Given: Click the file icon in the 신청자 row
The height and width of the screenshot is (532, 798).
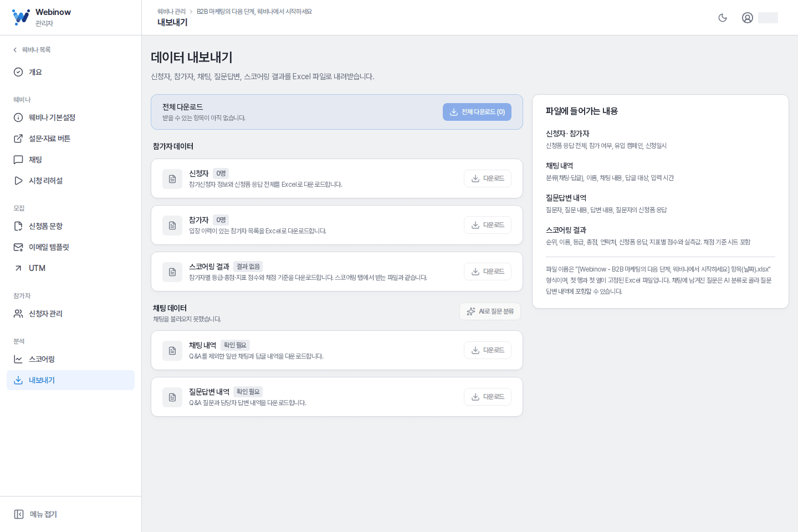Looking at the screenshot, I should point(172,179).
